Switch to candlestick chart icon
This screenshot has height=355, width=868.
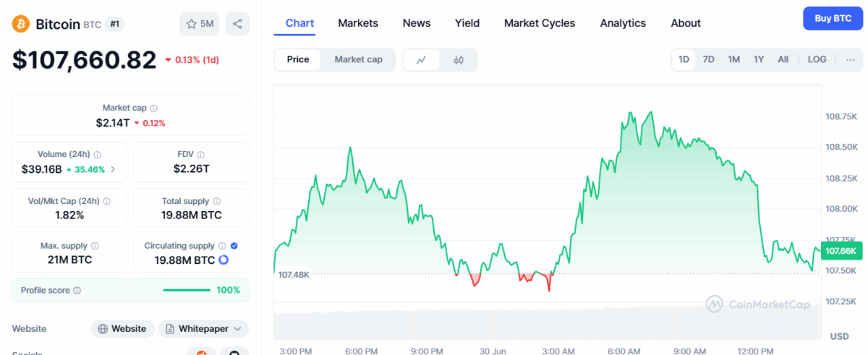coord(459,60)
